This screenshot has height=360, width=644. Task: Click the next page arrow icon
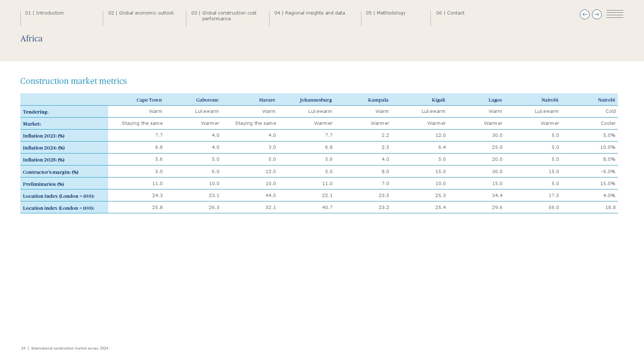coord(597,15)
